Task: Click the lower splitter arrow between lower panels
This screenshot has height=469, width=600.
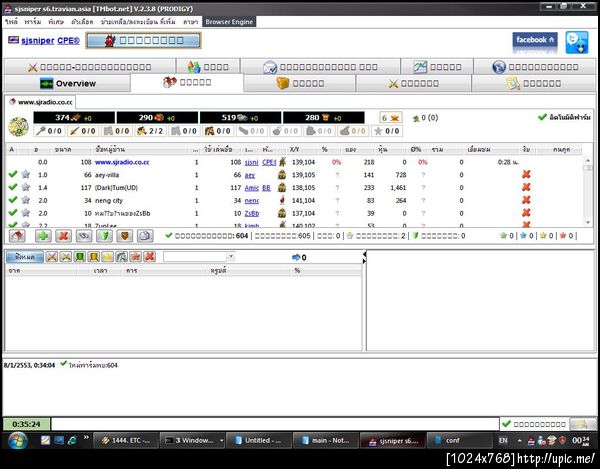Action: click(x=364, y=261)
